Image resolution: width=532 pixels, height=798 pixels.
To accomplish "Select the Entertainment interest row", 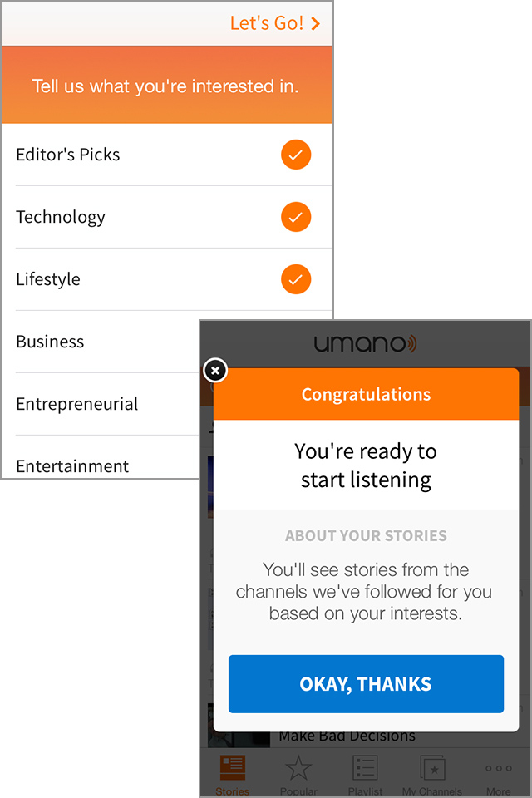I will [100, 465].
